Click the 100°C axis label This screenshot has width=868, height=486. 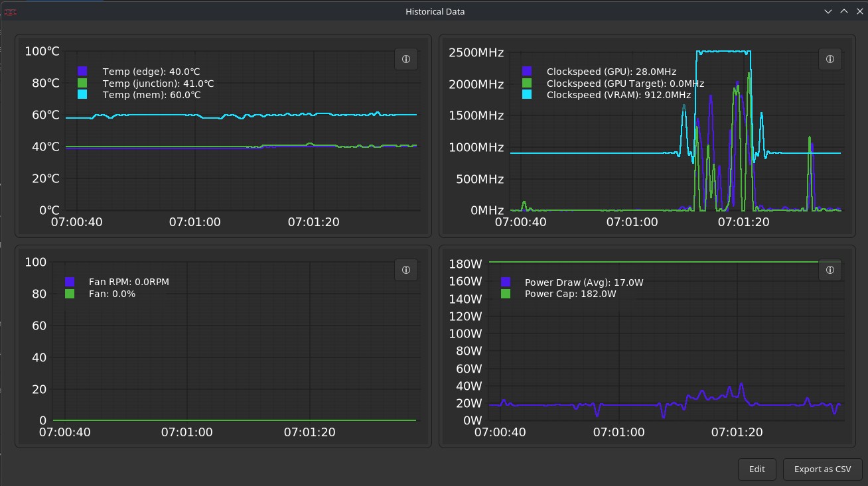(x=42, y=52)
